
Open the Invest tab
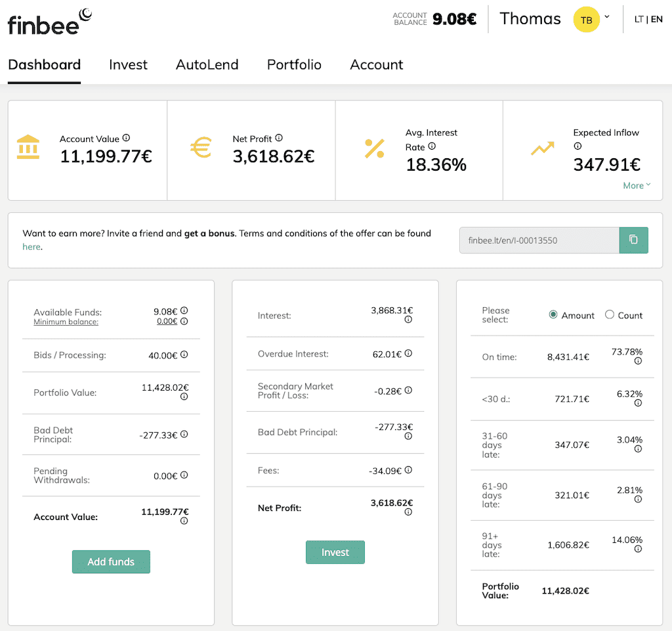coord(128,65)
